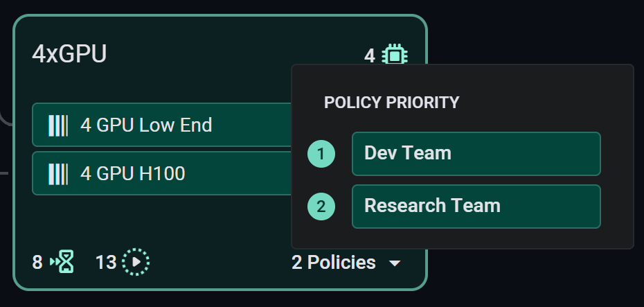
Task: Click the pending count number 8
Action: (x=37, y=263)
